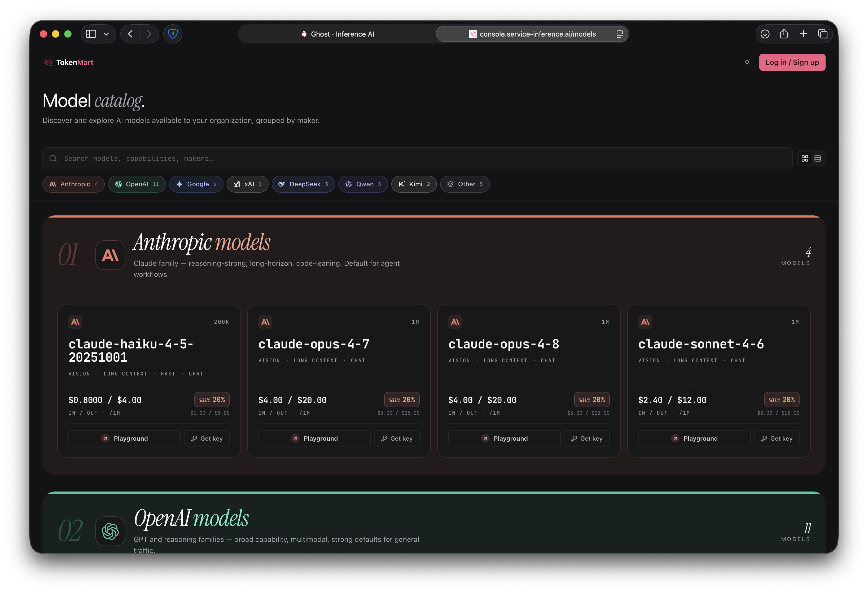This screenshot has height=593, width=868.
Task: Click Log in / Sign up
Action: pyautogui.click(x=792, y=62)
